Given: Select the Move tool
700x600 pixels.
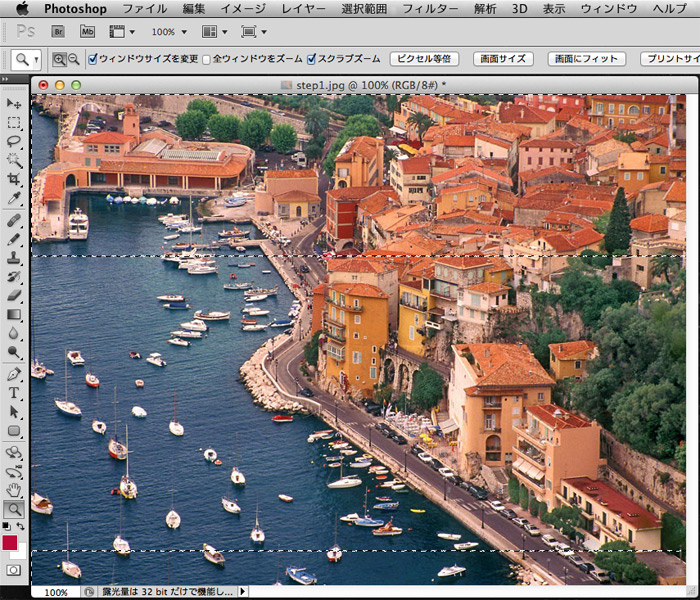Looking at the screenshot, I should [x=14, y=104].
